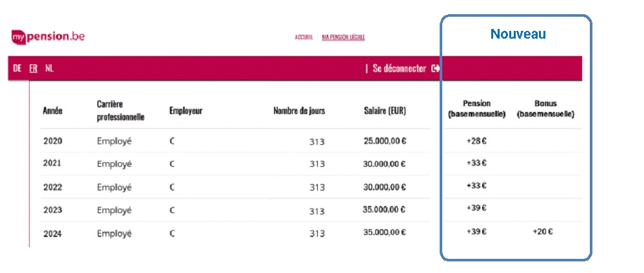Image resolution: width=644 pixels, height=273 pixels.
Task: Select the 2022 year row
Action: (52, 187)
